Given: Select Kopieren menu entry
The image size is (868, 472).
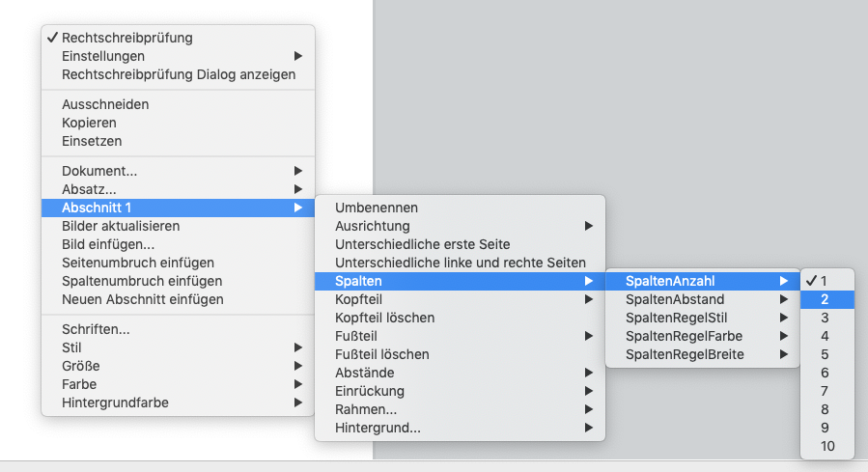Looking at the screenshot, I should (x=89, y=123).
